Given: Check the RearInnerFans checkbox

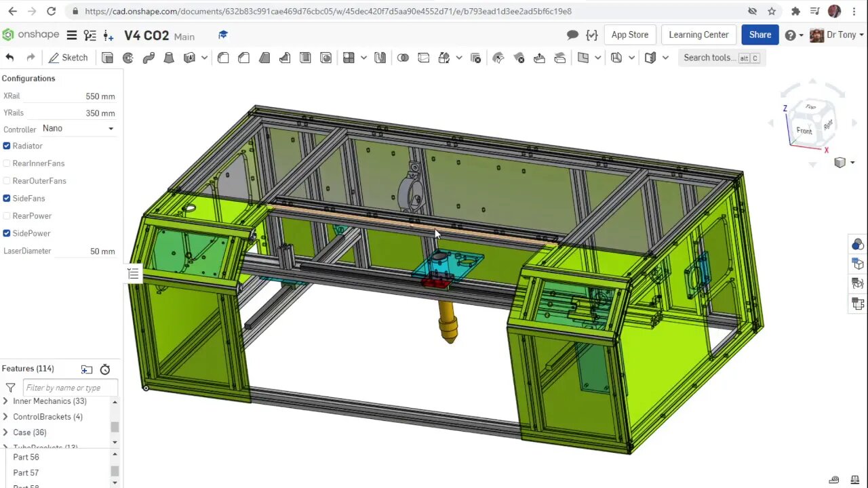Looking at the screenshot, I should [x=7, y=163].
